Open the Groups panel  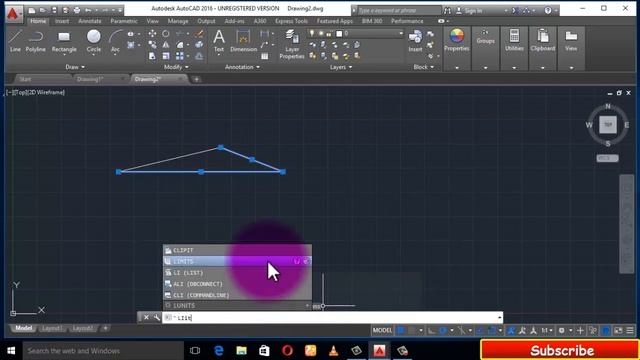(x=485, y=38)
